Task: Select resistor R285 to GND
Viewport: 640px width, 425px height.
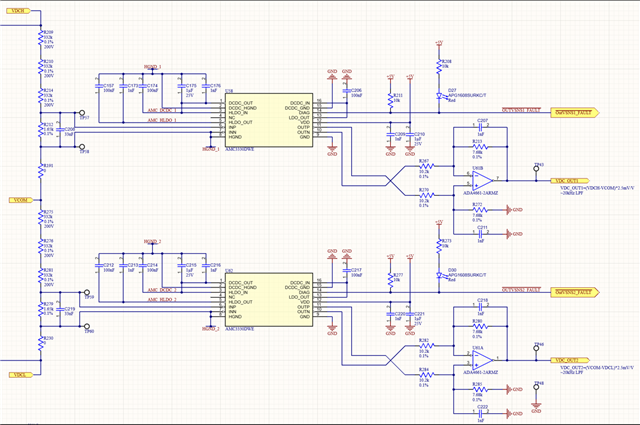Action: click(480, 389)
